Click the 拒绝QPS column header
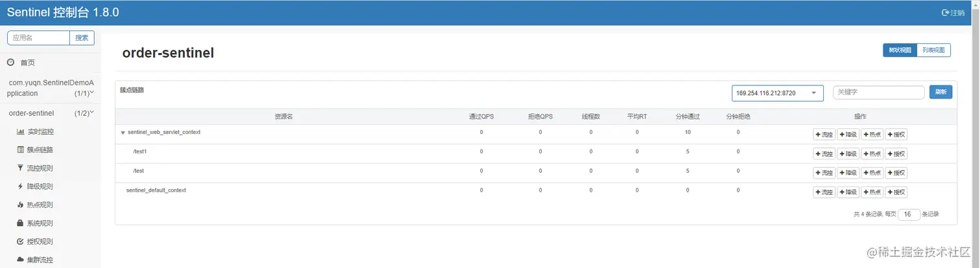Image resolution: width=980 pixels, height=268 pixels. point(541,117)
